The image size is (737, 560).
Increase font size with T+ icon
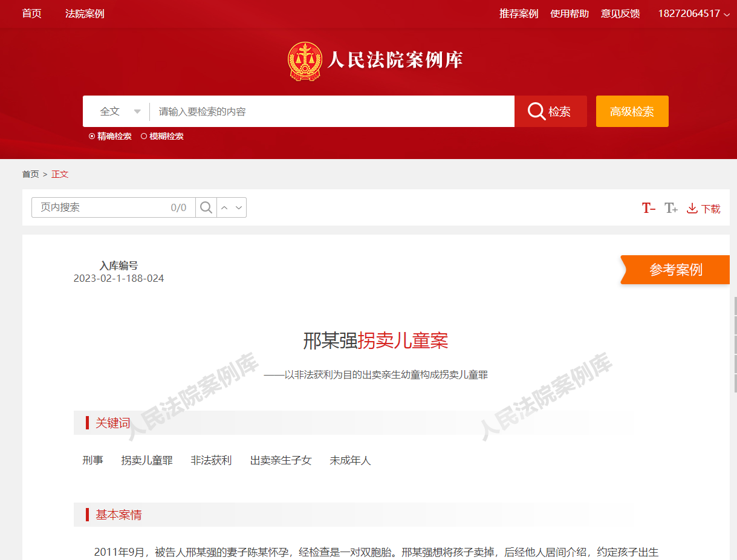pos(670,208)
